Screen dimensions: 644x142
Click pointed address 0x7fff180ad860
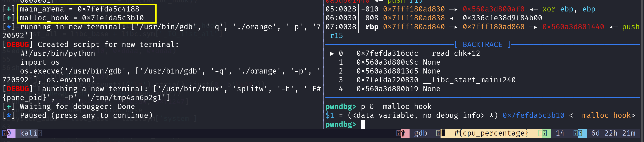493,27
